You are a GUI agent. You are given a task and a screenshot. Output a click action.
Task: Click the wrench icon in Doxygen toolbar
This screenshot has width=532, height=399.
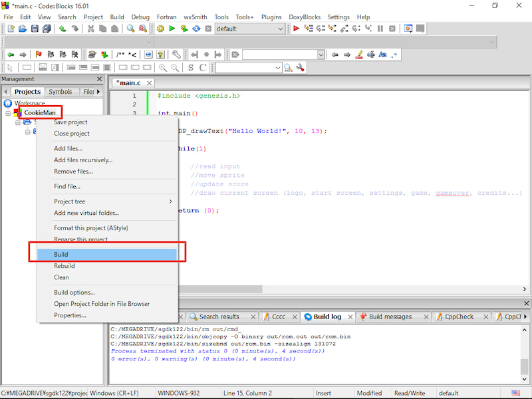pos(176,55)
